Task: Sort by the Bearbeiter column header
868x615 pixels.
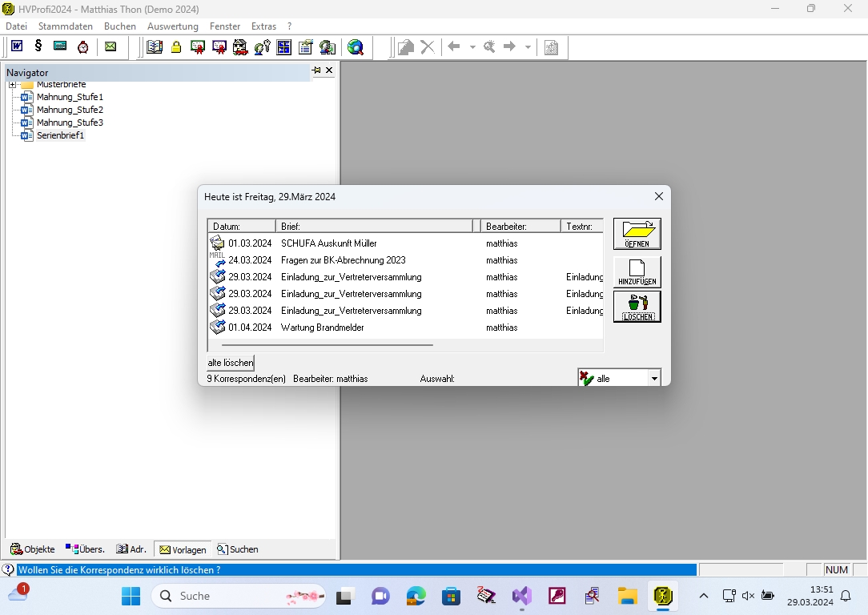Action: 520,226
